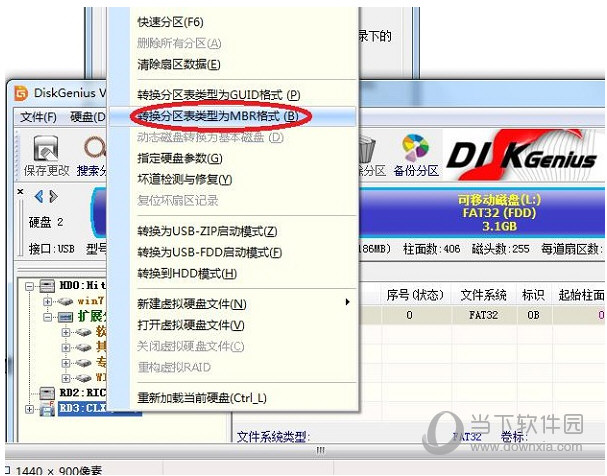607x476 pixels.
Task: Go to next disk with right arrow
Action: point(53,197)
